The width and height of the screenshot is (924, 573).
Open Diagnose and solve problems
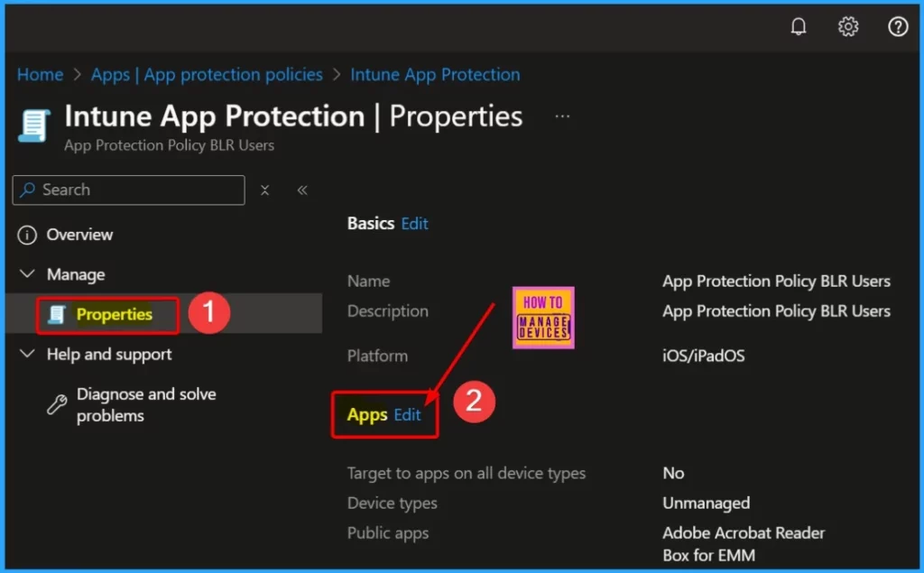point(146,404)
